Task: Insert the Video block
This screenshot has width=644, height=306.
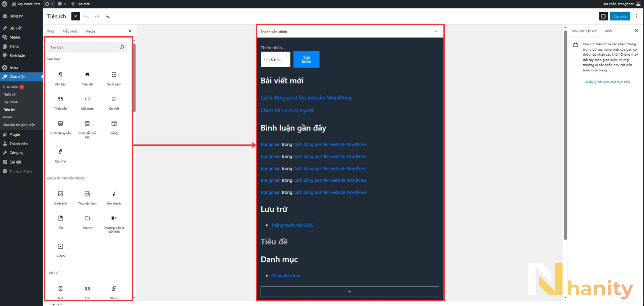Action: pos(60,250)
